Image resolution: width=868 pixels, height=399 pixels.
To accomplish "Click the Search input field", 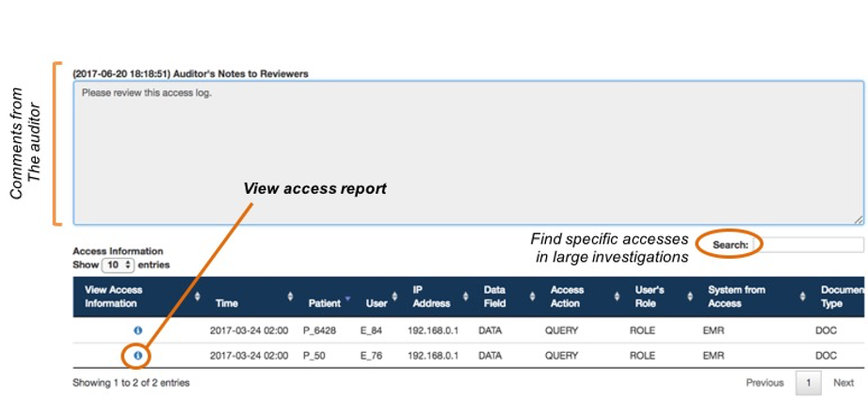I will tap(808, 245).
